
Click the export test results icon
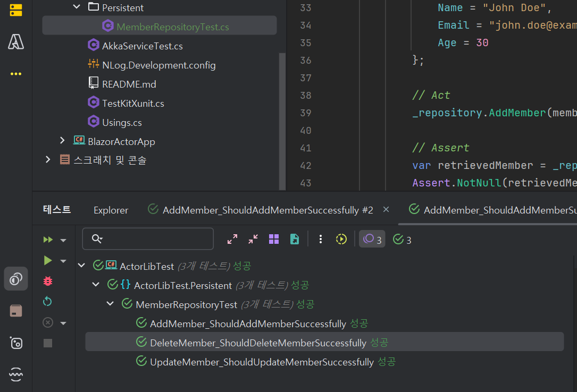click(295, 239)
